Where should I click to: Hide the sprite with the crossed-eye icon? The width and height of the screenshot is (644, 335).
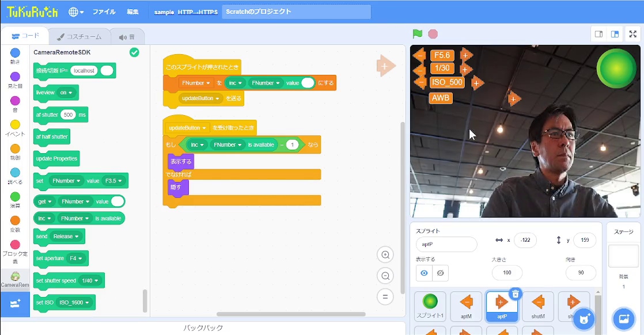(x=440, y=273)
